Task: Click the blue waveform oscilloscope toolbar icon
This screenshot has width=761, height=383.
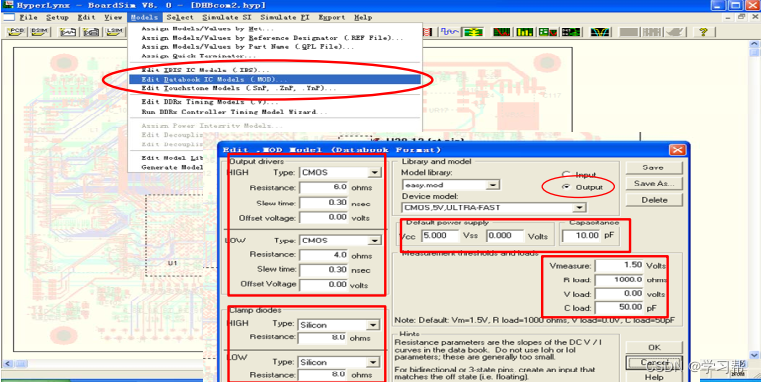Action: tap(449, 32)
